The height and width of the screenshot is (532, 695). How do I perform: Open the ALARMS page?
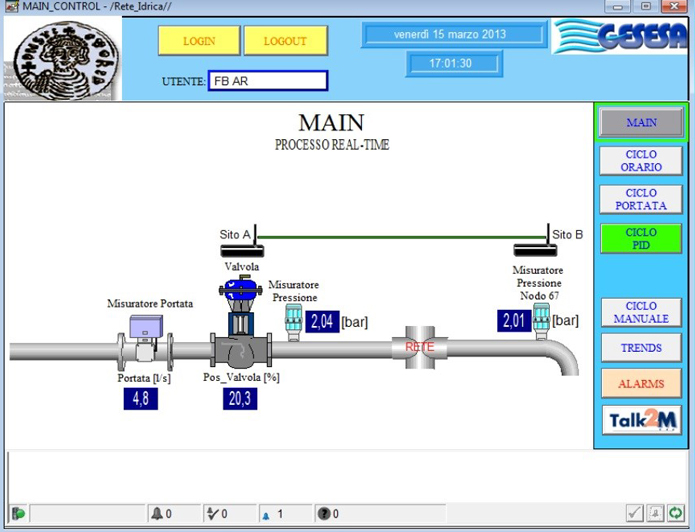click(x=641, y=384)
